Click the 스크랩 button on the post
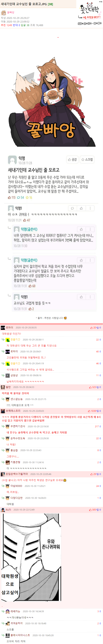 (87, 159)
